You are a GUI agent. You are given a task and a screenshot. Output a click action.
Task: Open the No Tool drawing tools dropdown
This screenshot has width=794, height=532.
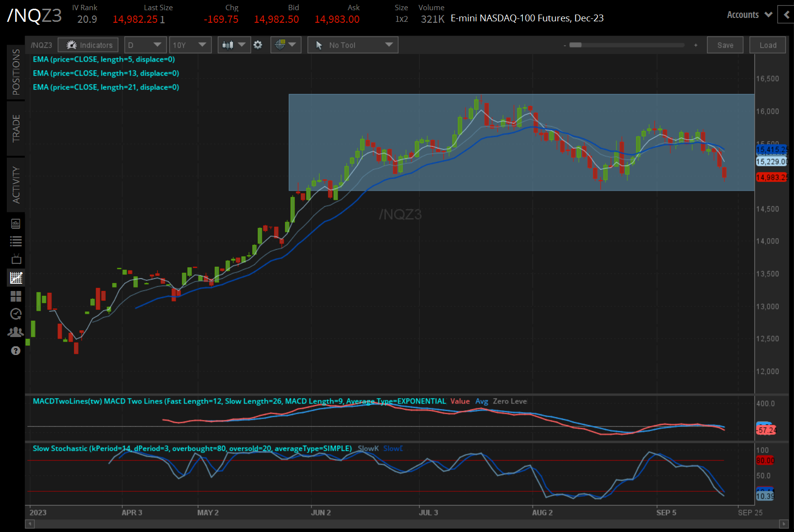(353, 45)
